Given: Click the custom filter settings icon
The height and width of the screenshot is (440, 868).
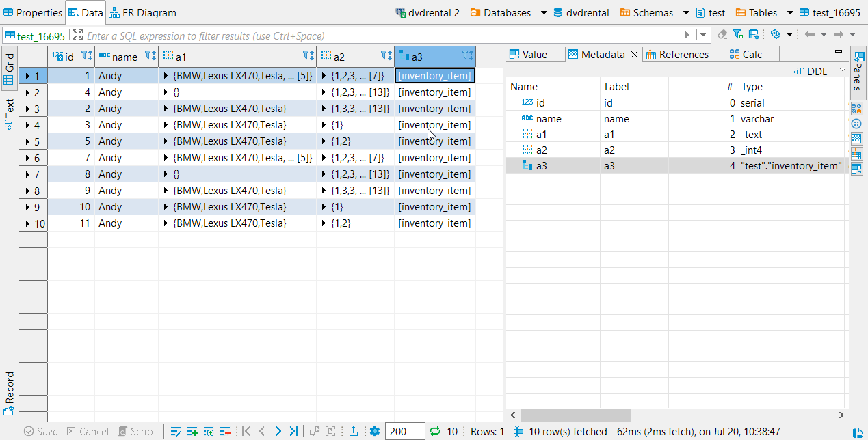Looking at the screenshot, I should point(754,34).
